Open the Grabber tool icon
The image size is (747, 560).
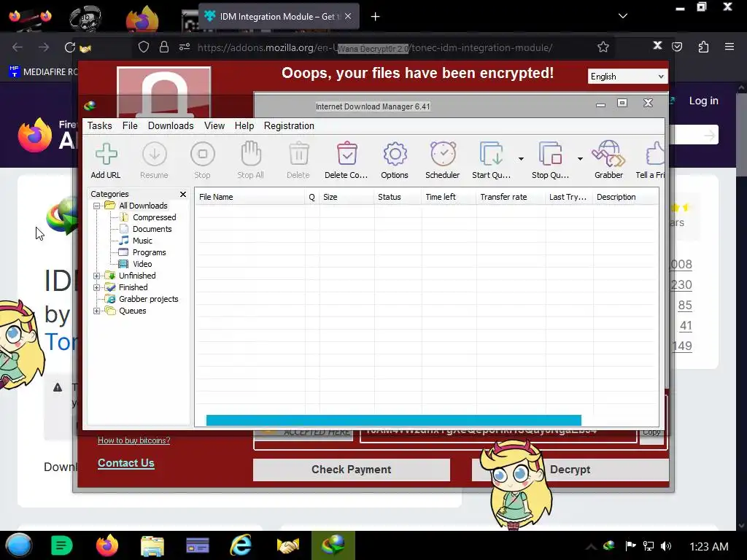(608, 153)
